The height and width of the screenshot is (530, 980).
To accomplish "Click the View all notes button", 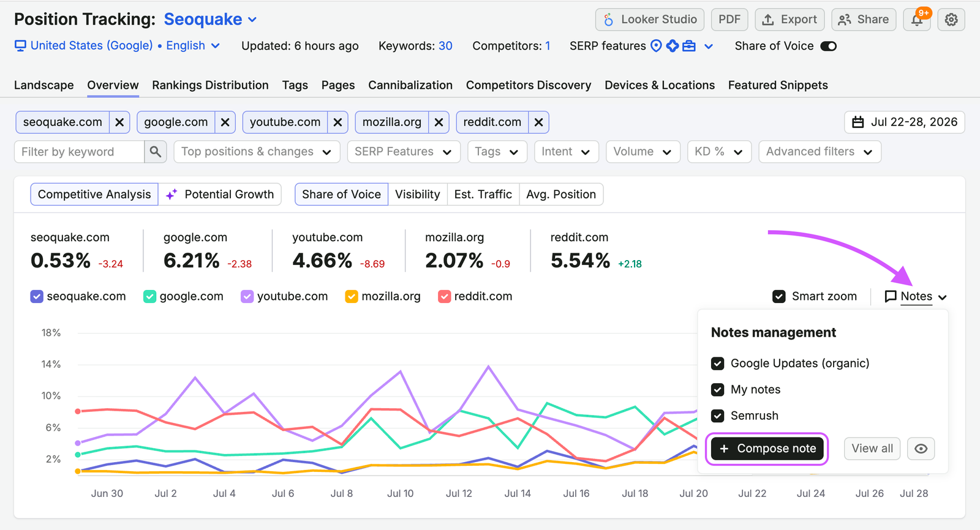I will pos(872,449).
